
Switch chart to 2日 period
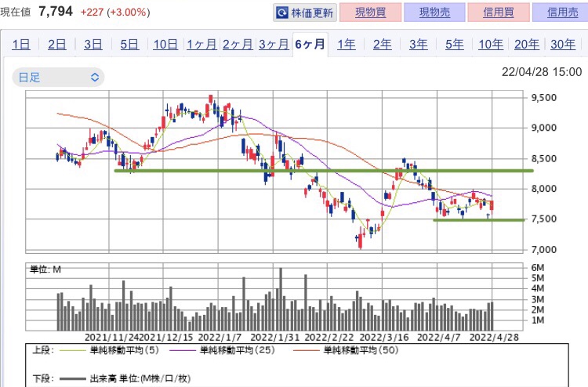click(x=57, y=45)
